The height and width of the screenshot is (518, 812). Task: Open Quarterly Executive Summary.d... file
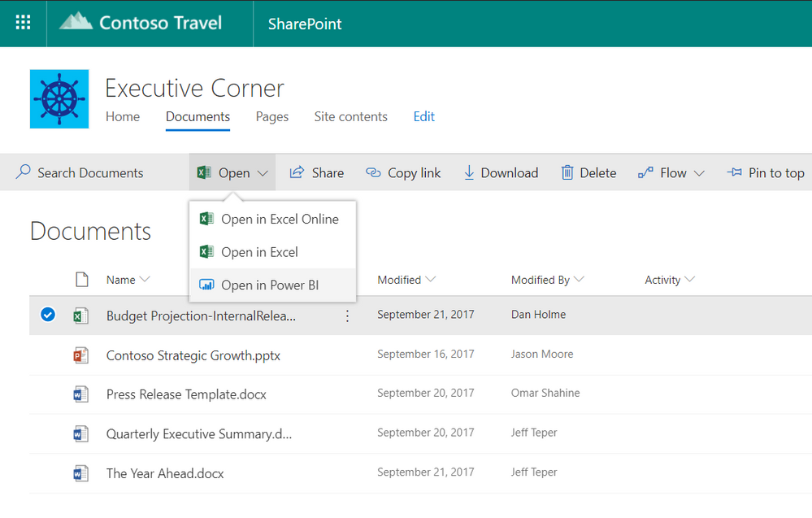click(x=199, y=434)
